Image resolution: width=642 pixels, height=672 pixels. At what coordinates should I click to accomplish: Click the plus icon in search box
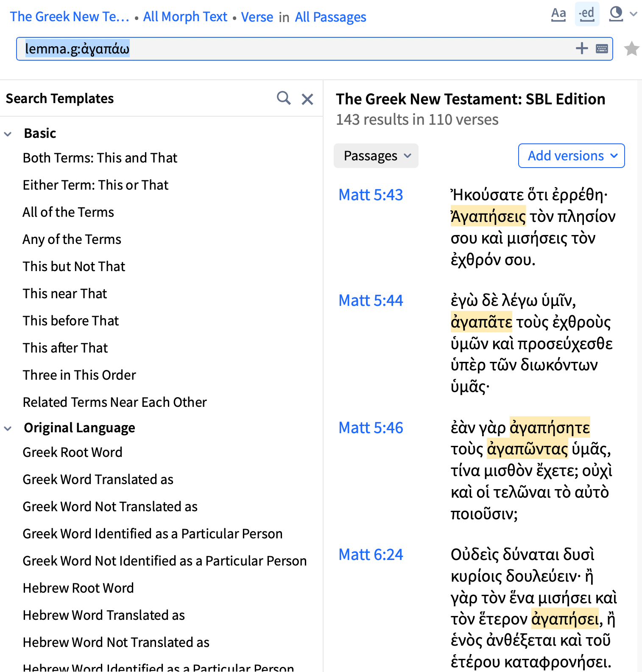point(582,48)
